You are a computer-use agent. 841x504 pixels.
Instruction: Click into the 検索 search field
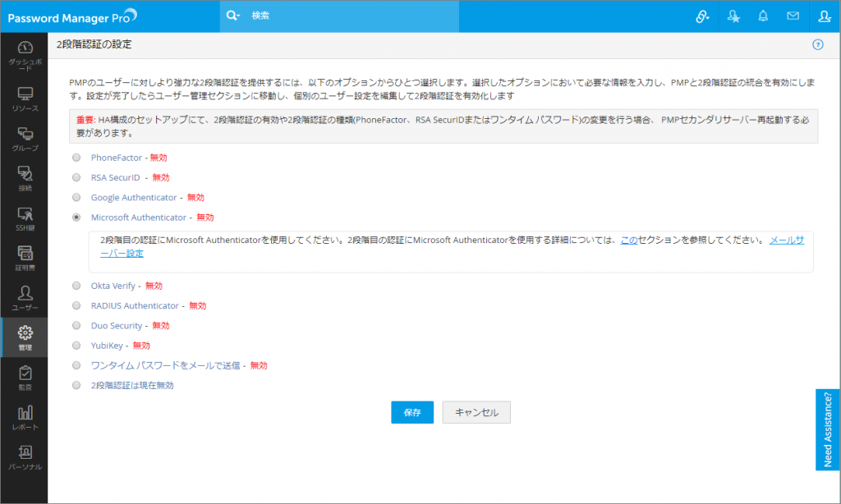point(370,16)
